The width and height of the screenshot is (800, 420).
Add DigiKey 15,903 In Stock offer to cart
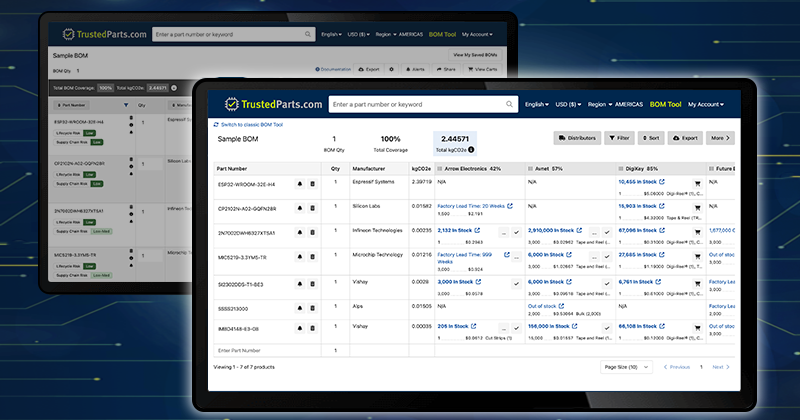[697, 208]
